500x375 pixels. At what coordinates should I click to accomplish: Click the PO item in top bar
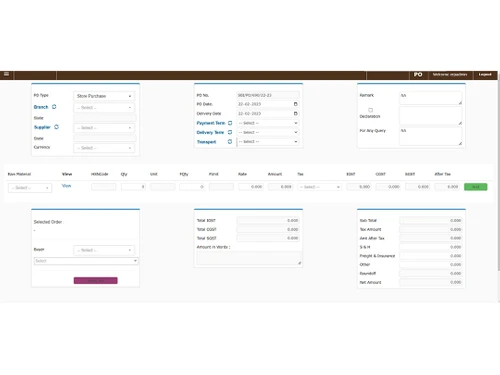(418, 74)
